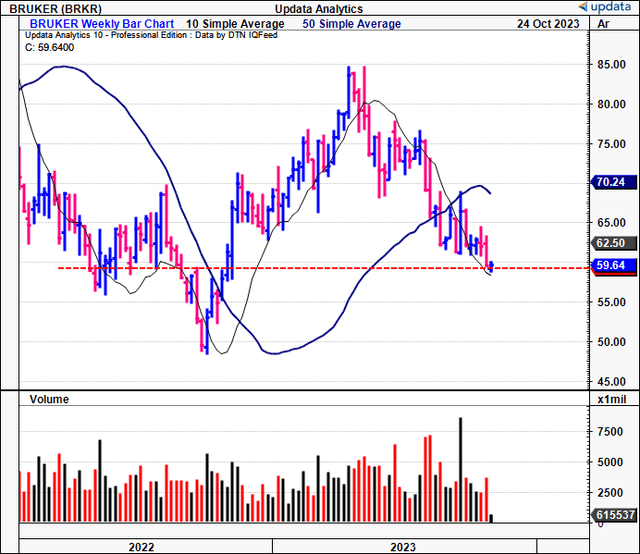Click the Updata Analytics header title
The width and height of the screenshot is (640, 554).
319,9
